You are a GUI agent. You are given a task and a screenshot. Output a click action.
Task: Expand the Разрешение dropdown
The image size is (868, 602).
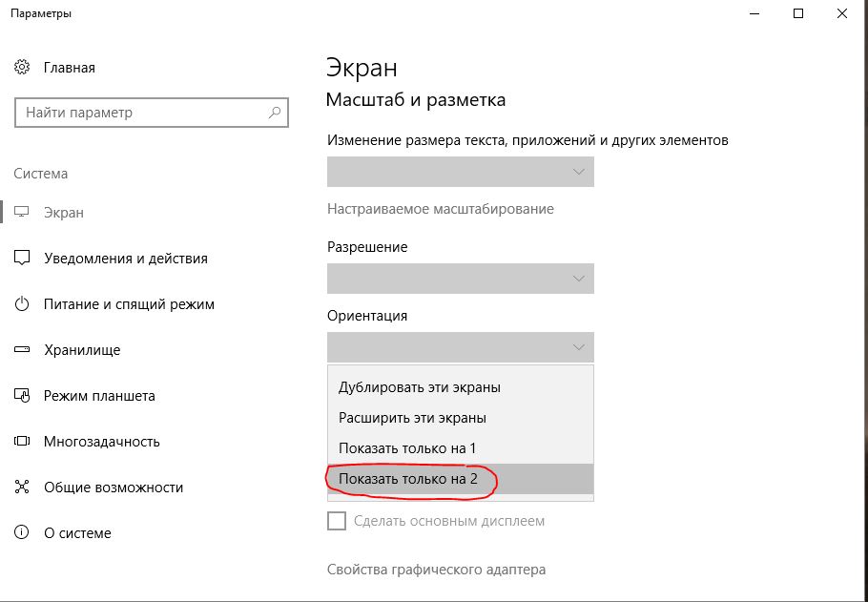460,279
